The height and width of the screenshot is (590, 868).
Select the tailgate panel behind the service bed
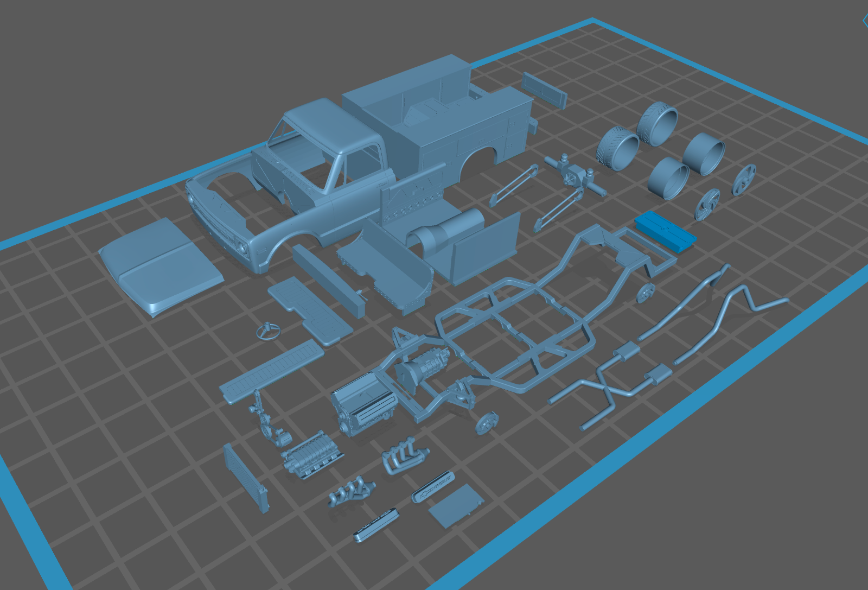coord(545,90)
